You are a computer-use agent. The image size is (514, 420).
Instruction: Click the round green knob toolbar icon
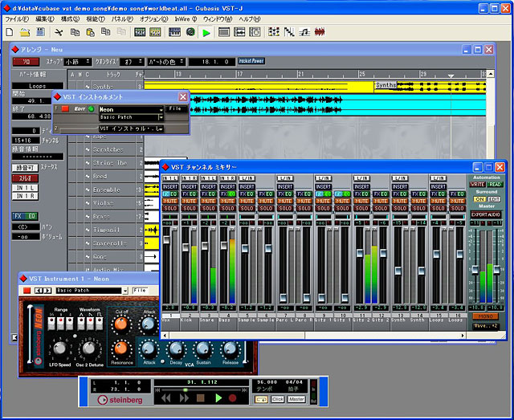pos(190,32)
